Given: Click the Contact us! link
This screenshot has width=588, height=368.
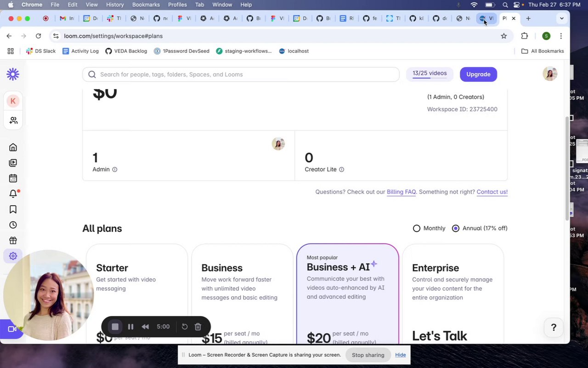Looking at the screenshot, I should (x=492, y=192).
